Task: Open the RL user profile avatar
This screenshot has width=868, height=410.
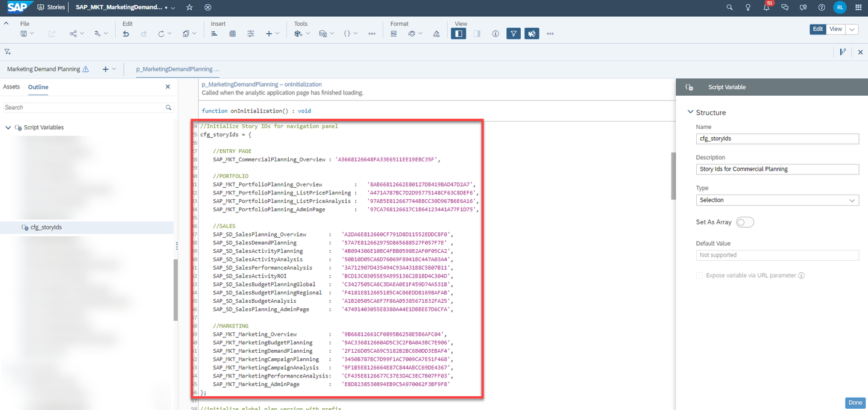Action: [x=840, y=8]
